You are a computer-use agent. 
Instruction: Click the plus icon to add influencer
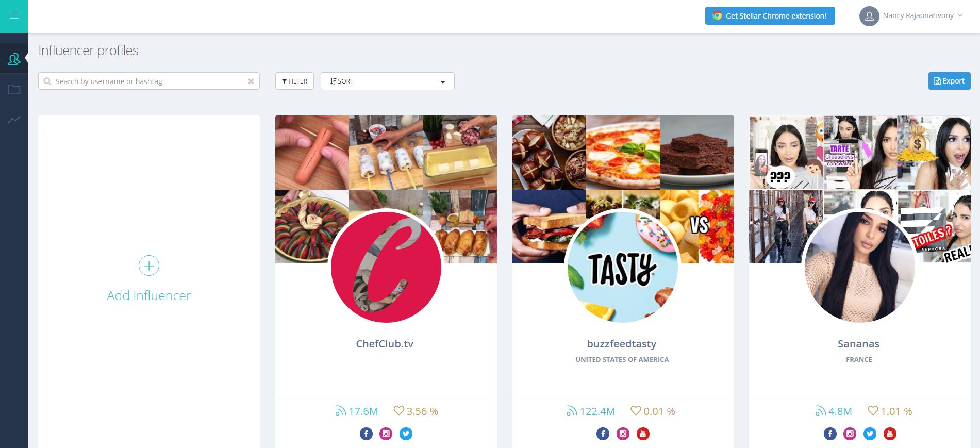pos(149,266)
